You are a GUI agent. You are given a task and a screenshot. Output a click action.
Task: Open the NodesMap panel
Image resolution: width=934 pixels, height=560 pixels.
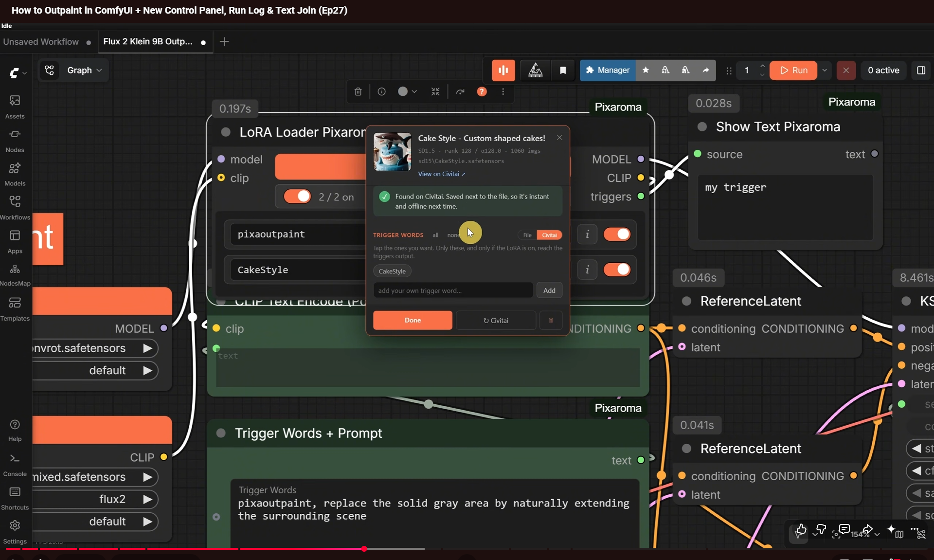pos(15,274)
